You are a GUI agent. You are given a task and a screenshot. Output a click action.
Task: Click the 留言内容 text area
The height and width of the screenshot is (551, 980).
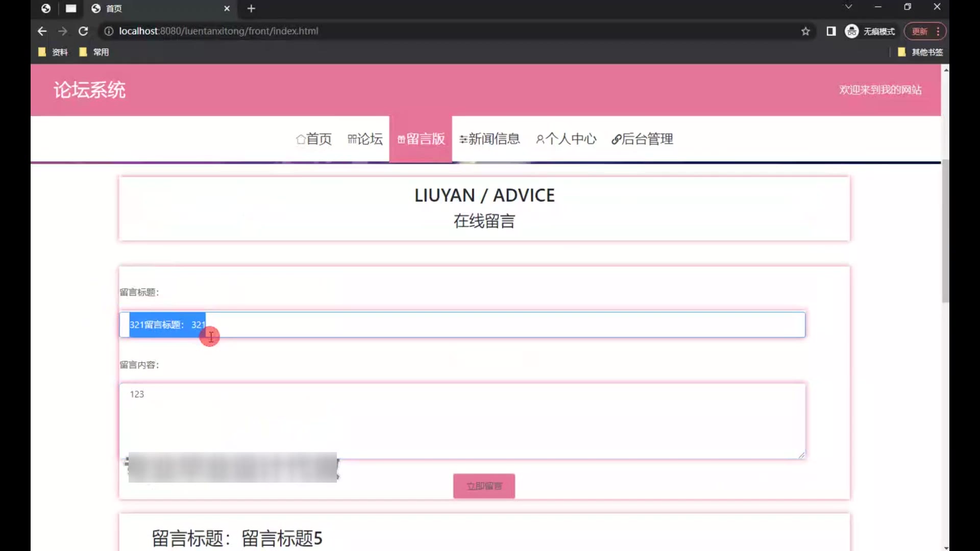pyautogui.click(x=462, y=421)
